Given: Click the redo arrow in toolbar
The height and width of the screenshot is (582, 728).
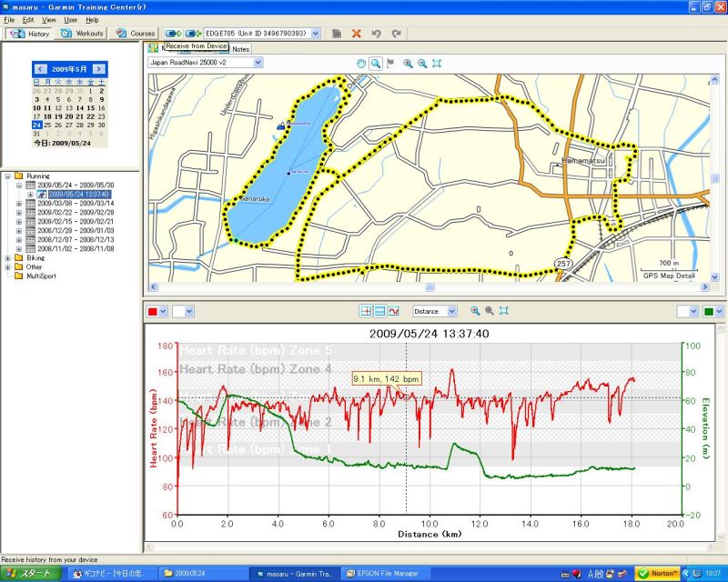Looking at the screenshot, I should click(x=396, y=34).
